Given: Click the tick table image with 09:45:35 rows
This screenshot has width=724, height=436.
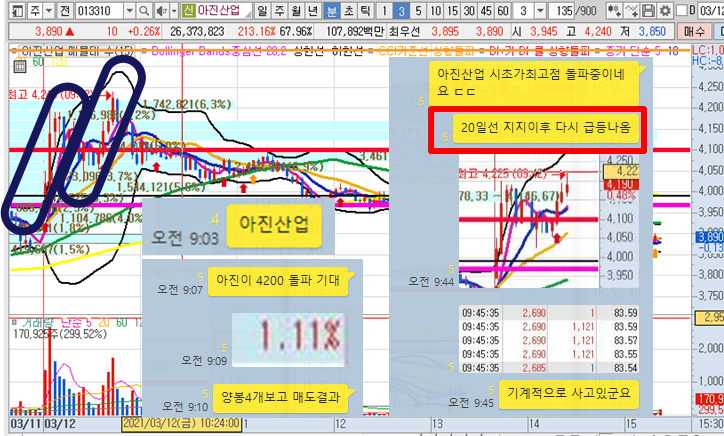Looking at the screenshot, I should [549, 339].
